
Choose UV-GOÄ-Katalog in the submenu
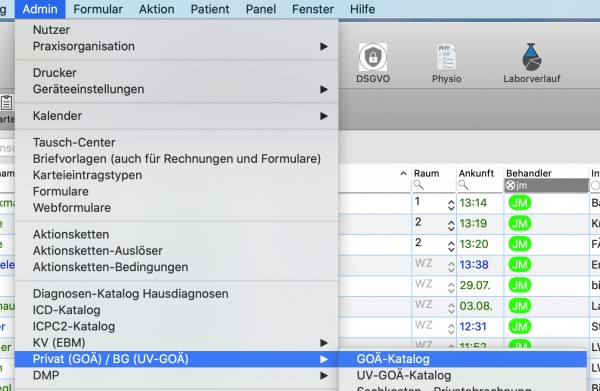coord(463,375)
